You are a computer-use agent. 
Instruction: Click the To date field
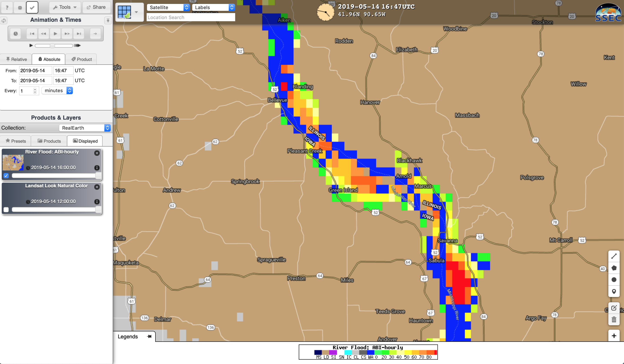(x=35, y=80)
